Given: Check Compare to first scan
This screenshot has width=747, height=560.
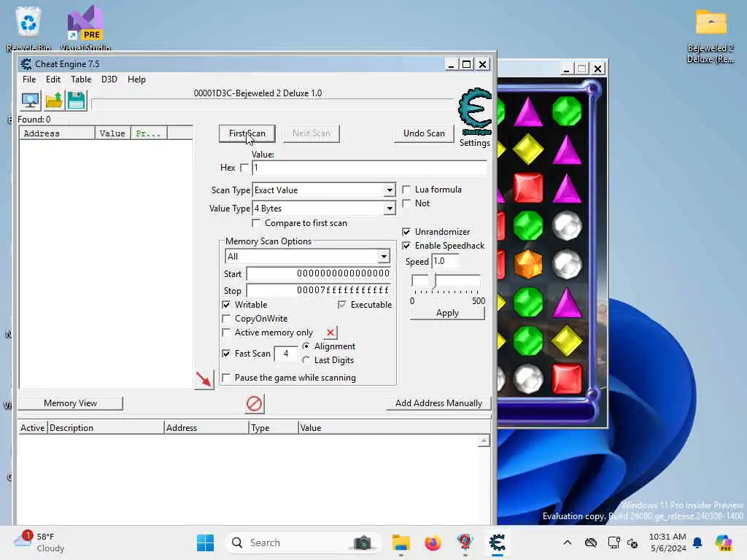Looking at the screenshot, I should point(256,223).
